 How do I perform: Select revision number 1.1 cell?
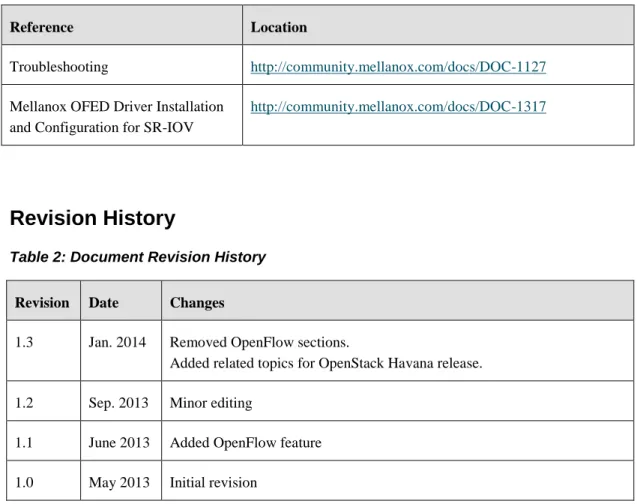(x=43, y=441)
